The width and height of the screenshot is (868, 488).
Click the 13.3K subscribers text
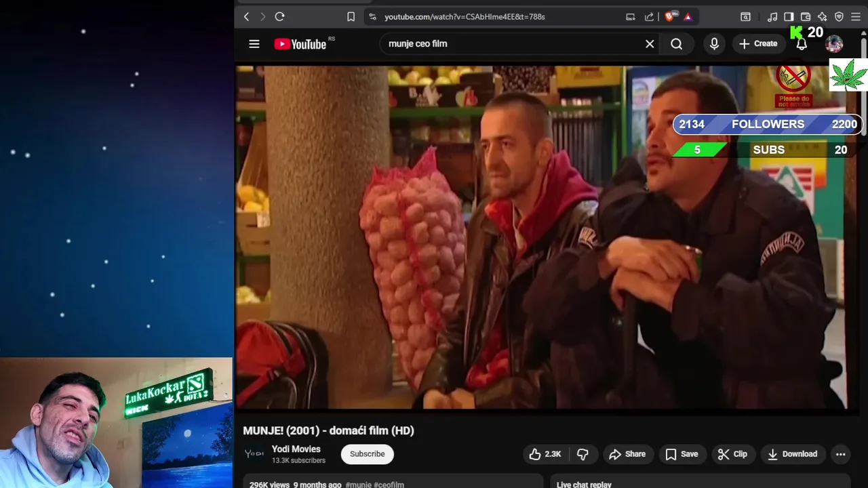[x=298, y=461]
